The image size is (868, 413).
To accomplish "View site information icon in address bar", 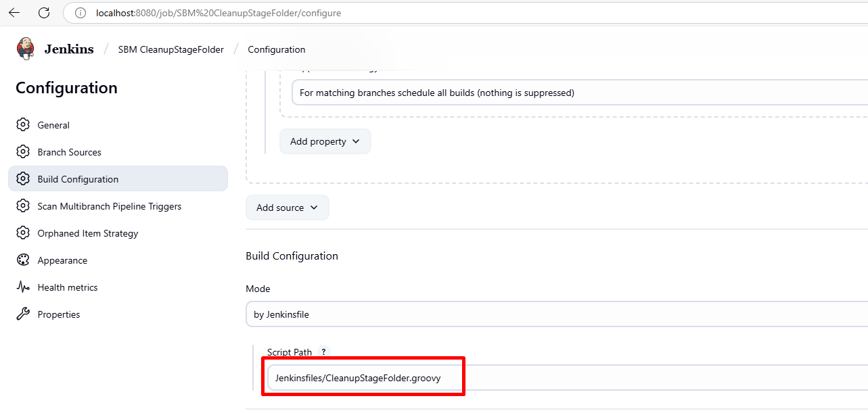I will [81, 13].
